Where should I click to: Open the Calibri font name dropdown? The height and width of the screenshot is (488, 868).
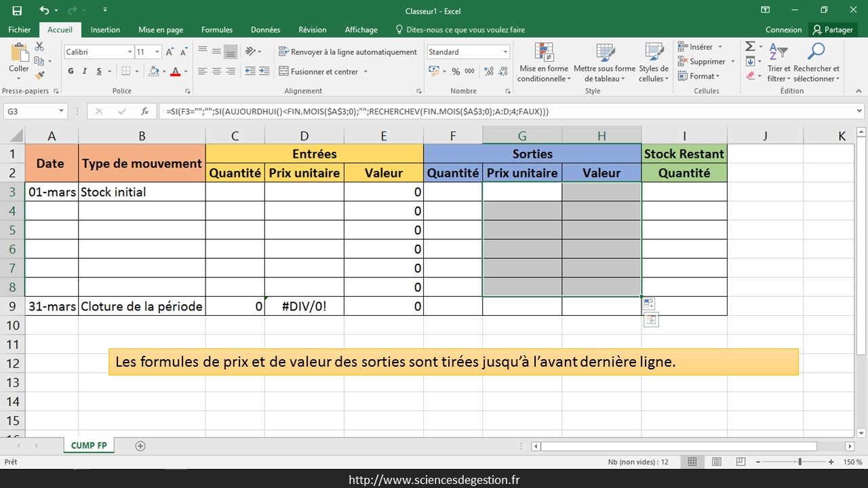click(x=130, y=52)
